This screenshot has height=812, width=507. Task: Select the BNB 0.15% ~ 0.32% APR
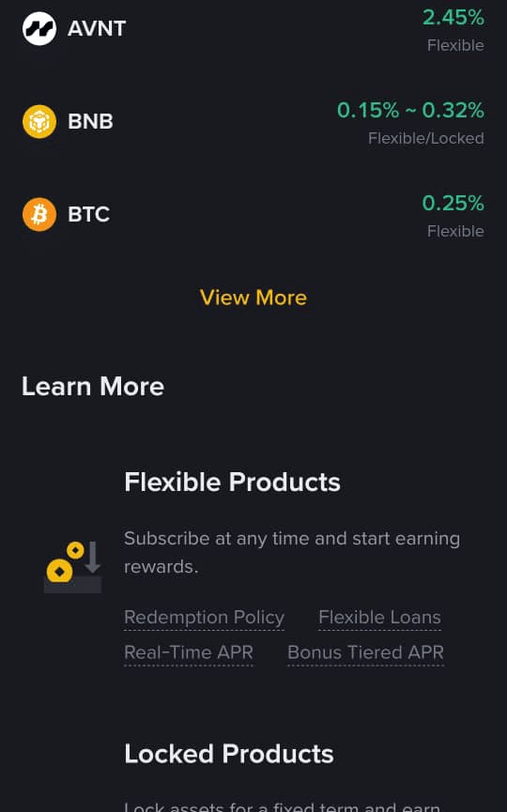[410, 111]
